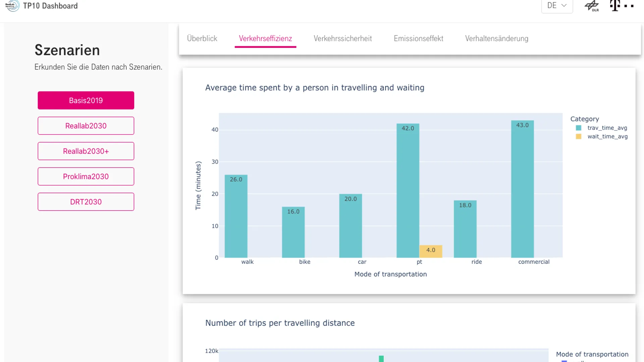Select the Verkehrseffizienz tab
Viewport: 644px width, 362px height.
265,38
